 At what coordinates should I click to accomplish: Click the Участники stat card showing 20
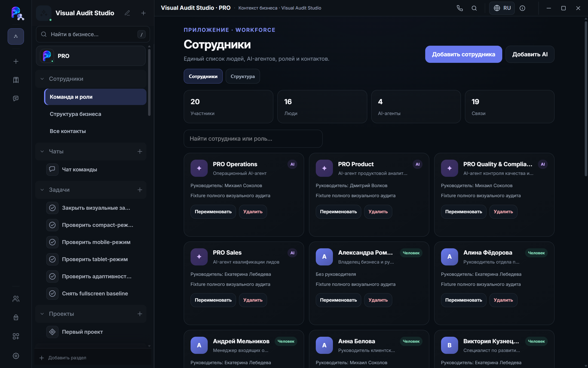coord(228,107)
